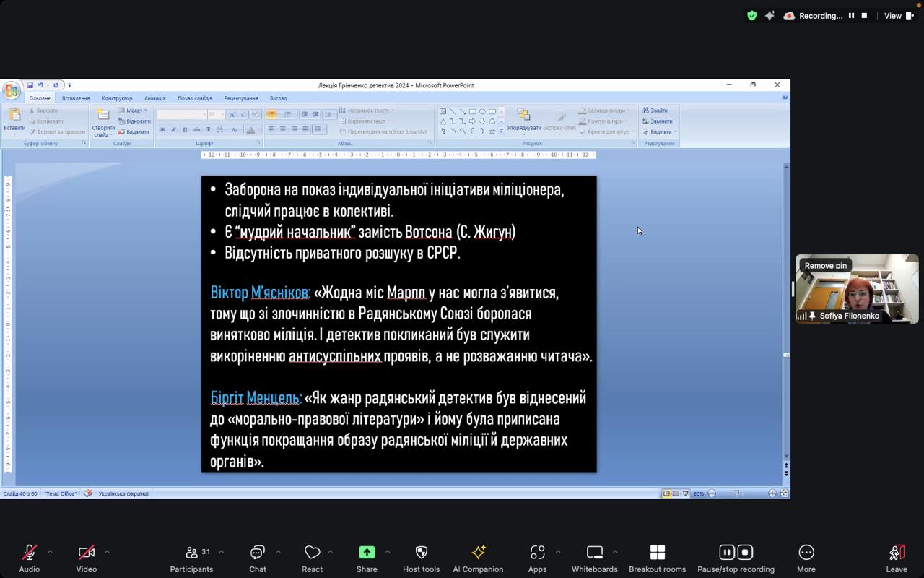This screenshot has width=924, height=578.
Task: Click the Share screen icon in Zoom
Action: pos(367,553)
